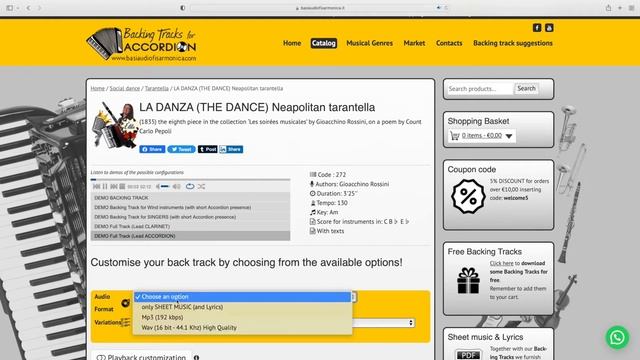The height and width of the screenshot is (360, 640).
Task: Skip to previous demo track
Action: click(x=96, y=187)
